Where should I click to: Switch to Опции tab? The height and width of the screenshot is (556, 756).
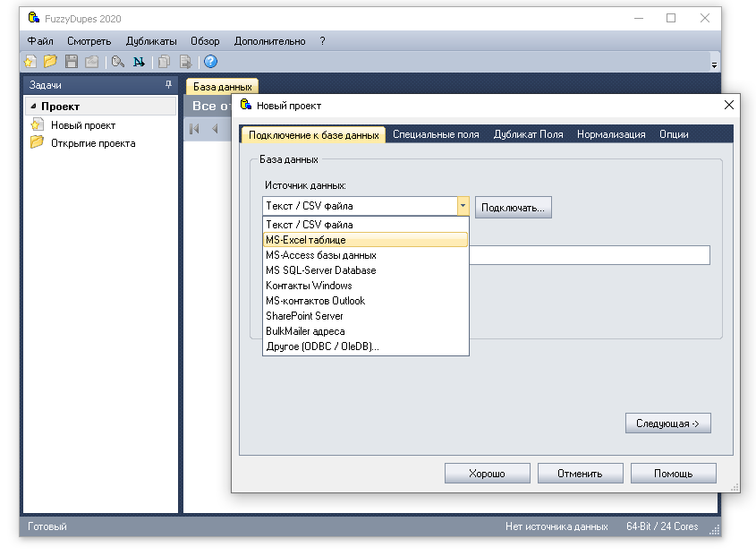pyautogui.click(x=674, y=134)
